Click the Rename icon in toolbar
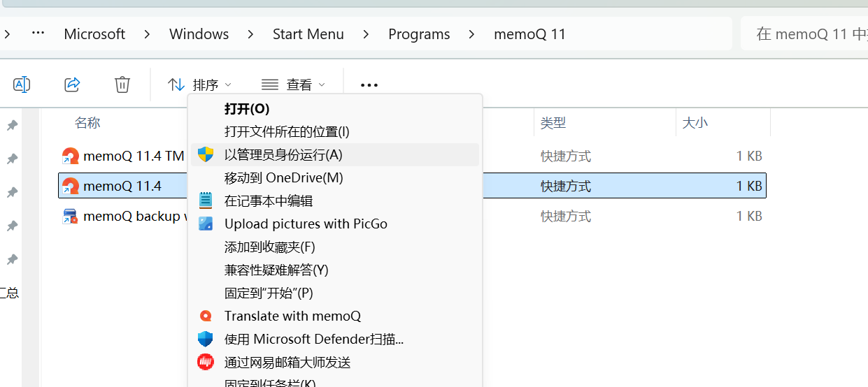Image resolution: width=868 pixels, height=387 pixels. [22, 85]
